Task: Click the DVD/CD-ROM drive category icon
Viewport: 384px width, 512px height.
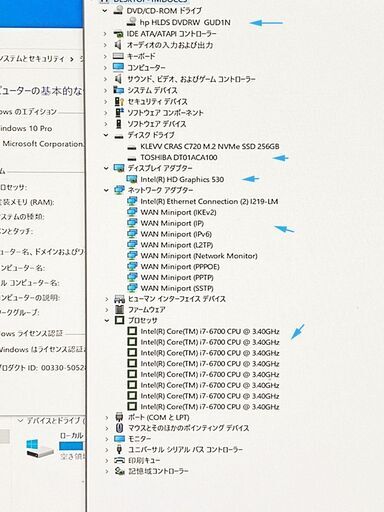Action: pos(118,11)
